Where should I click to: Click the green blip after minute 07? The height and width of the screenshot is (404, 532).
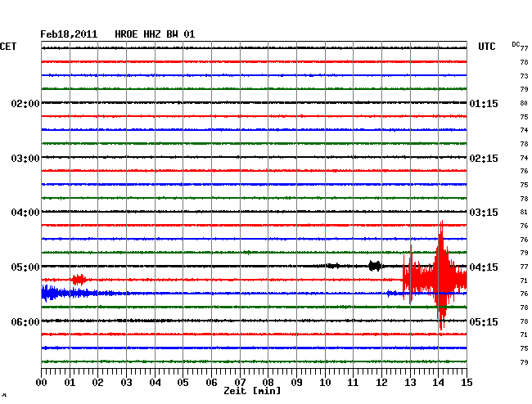248,253
